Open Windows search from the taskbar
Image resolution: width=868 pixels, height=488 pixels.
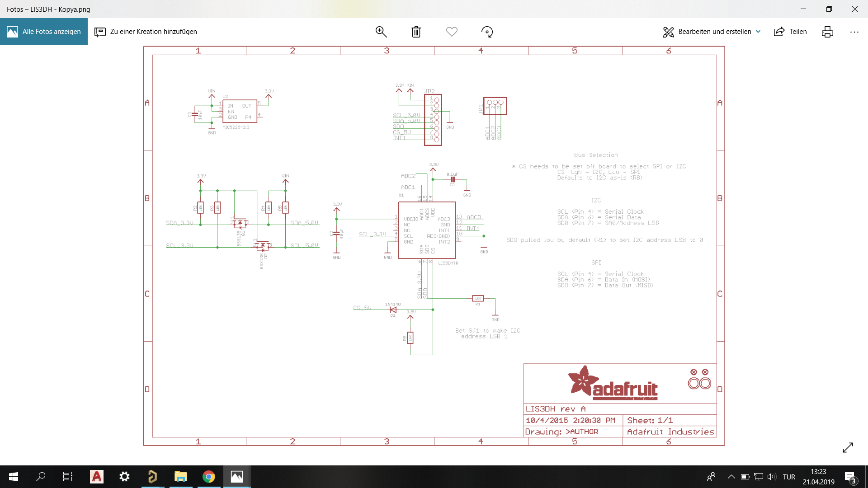[41, 477]
